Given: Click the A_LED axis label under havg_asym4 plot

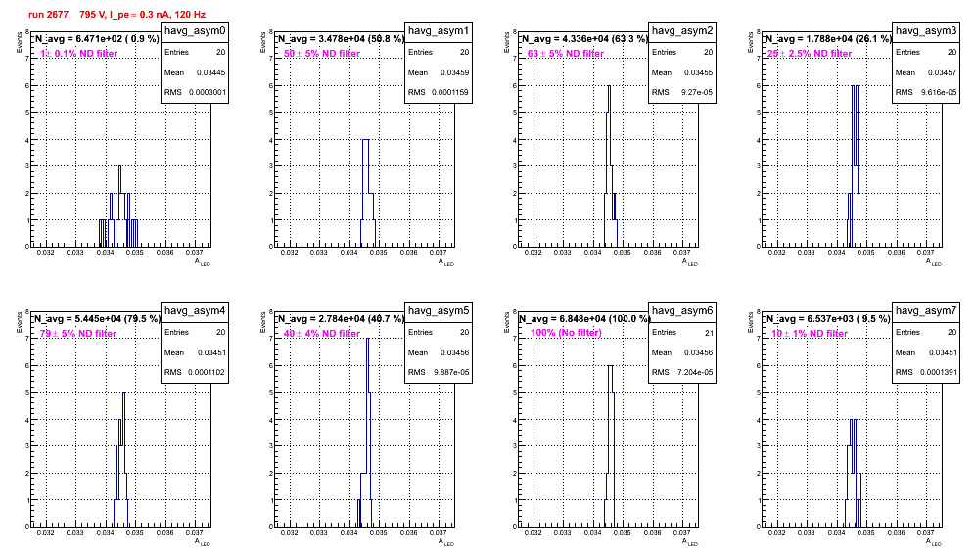Looking at the screenshot, I should point(203,542).
